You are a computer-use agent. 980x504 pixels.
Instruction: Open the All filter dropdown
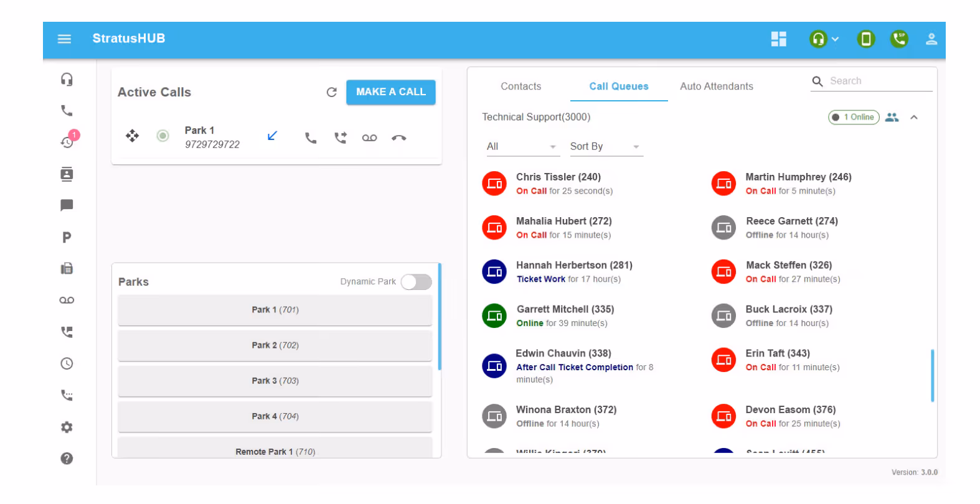(522, 147)
